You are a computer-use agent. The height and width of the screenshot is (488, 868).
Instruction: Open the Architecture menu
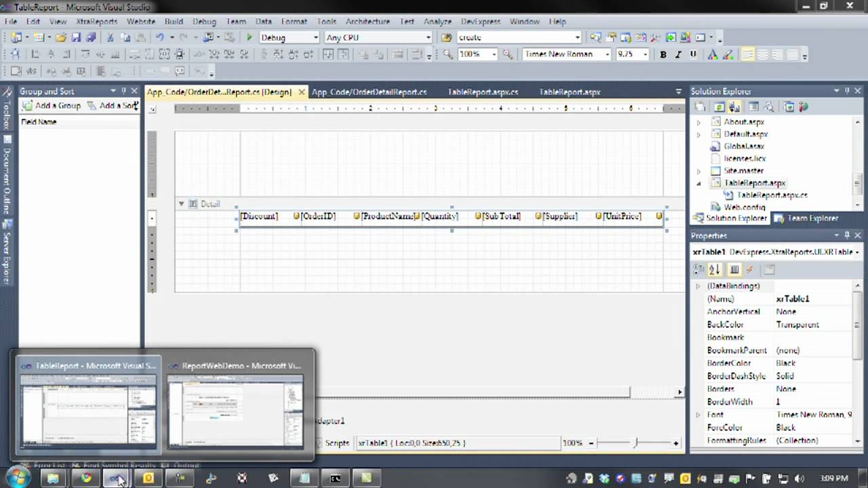(x=368, y=22)
